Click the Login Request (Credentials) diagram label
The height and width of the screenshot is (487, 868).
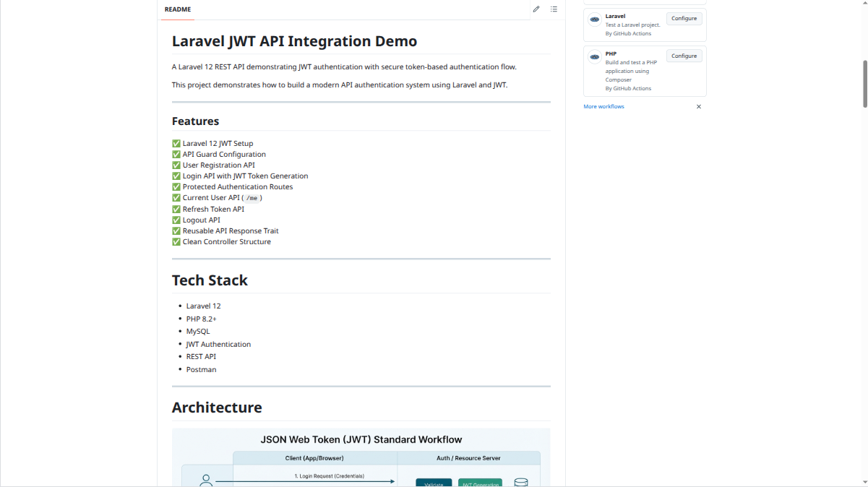coord(330,476)
